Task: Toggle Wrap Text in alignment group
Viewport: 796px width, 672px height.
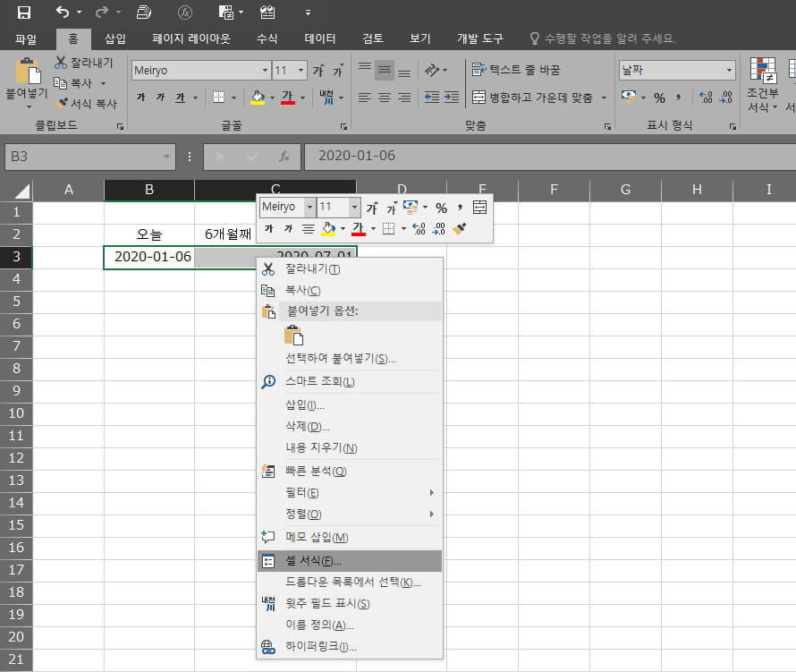Action: point(516,70)
